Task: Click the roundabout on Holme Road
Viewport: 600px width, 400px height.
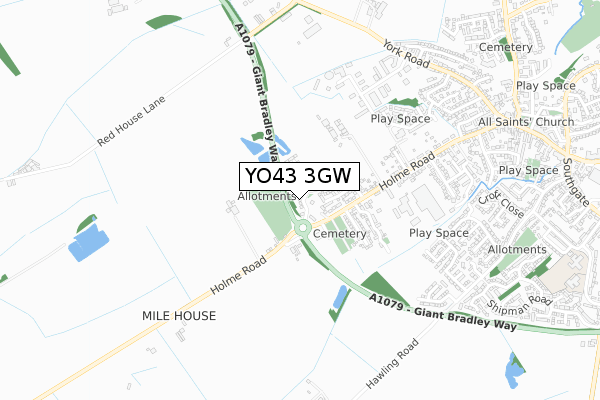Action: coord(303,228)
